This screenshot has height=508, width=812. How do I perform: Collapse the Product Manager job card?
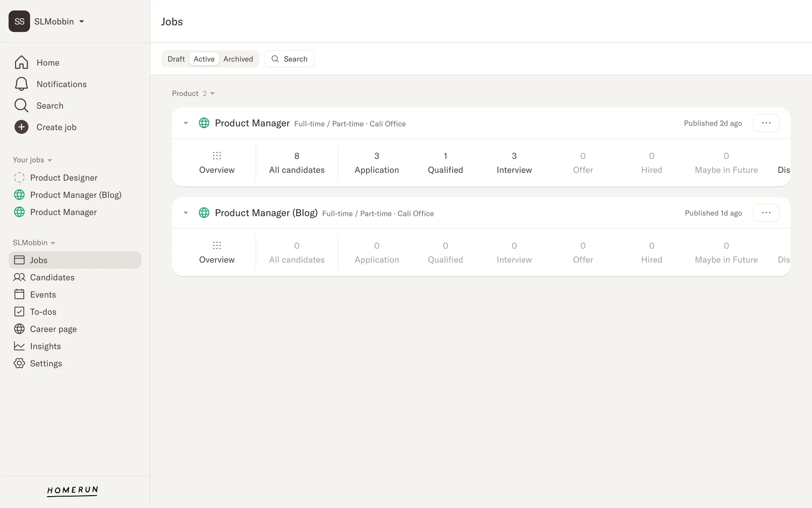pyautogui.click(x=186, y=123)
